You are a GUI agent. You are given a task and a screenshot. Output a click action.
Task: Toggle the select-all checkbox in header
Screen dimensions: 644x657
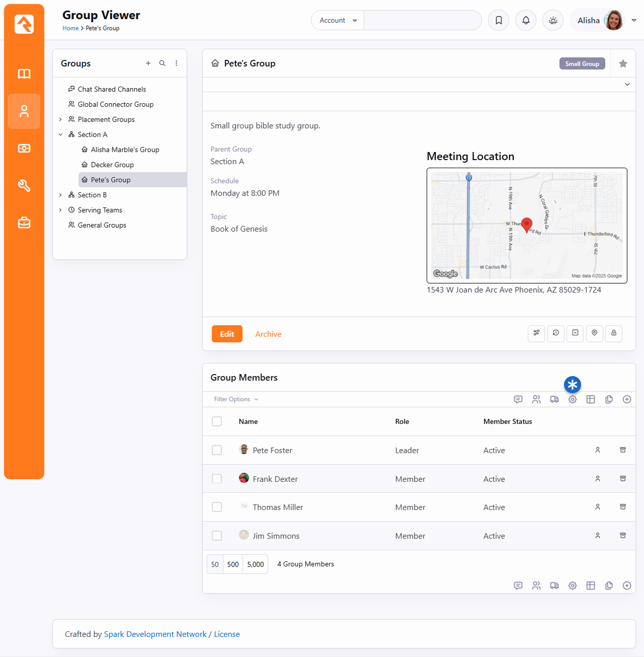click(x=217, y=421)
